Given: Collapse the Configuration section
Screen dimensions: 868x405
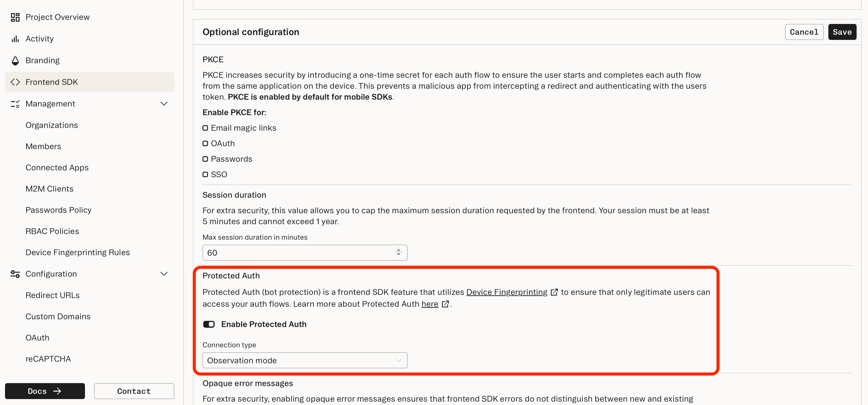Looking at the screenshot, I should (x=164, y=273).
